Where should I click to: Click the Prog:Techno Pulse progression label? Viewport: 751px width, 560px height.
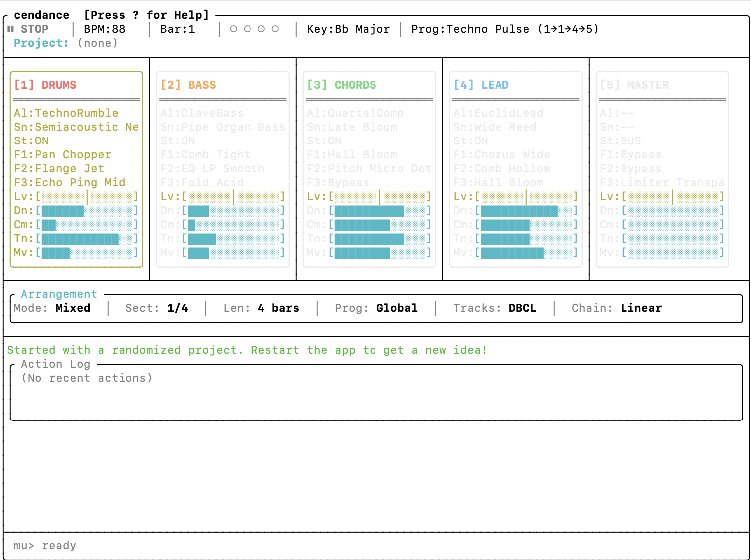click(x=505, y=29)
